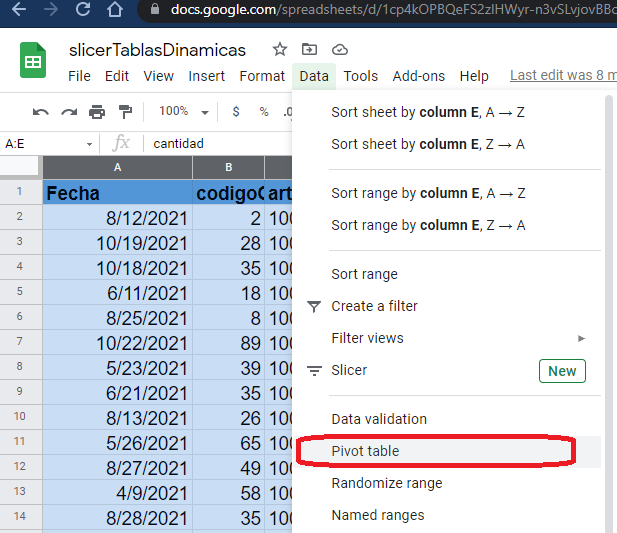Format as currency with dollar icon
Screen dimensions: 617x533
(236, 112)
